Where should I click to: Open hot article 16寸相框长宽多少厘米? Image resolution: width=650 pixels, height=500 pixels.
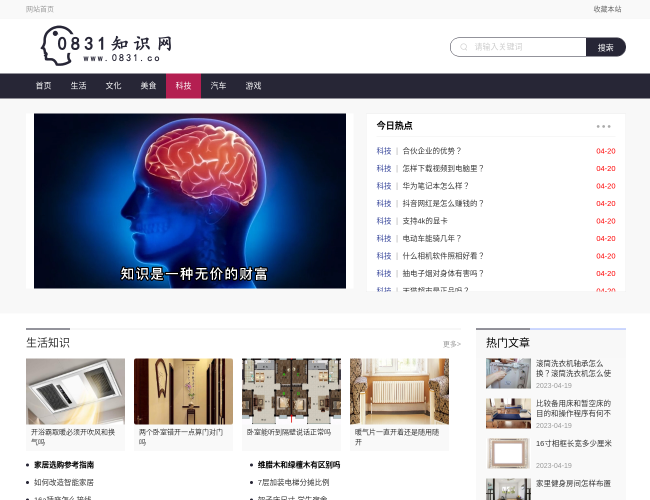coord(574,444)
